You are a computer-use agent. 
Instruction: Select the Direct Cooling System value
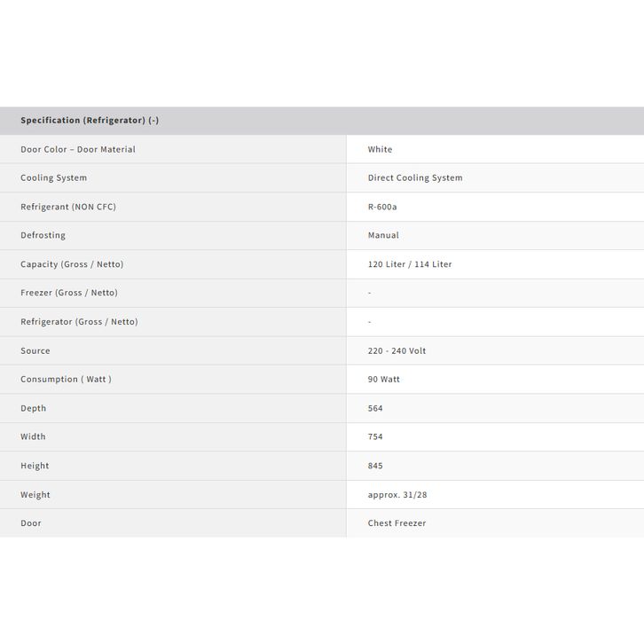tap(415, 178)
